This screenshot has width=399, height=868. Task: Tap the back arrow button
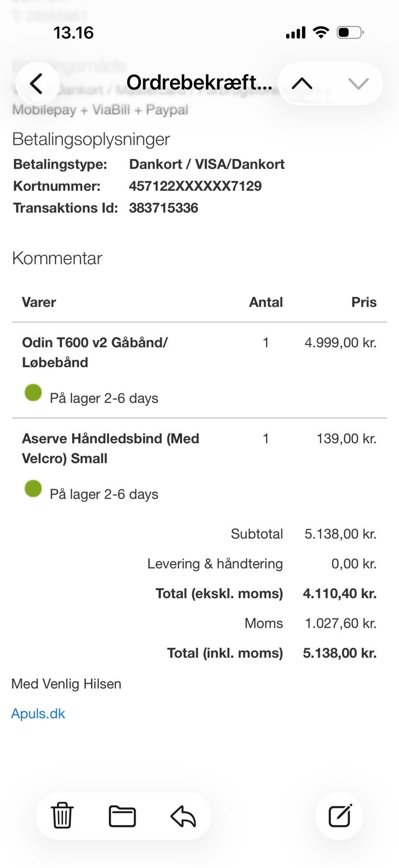[37, 84]
